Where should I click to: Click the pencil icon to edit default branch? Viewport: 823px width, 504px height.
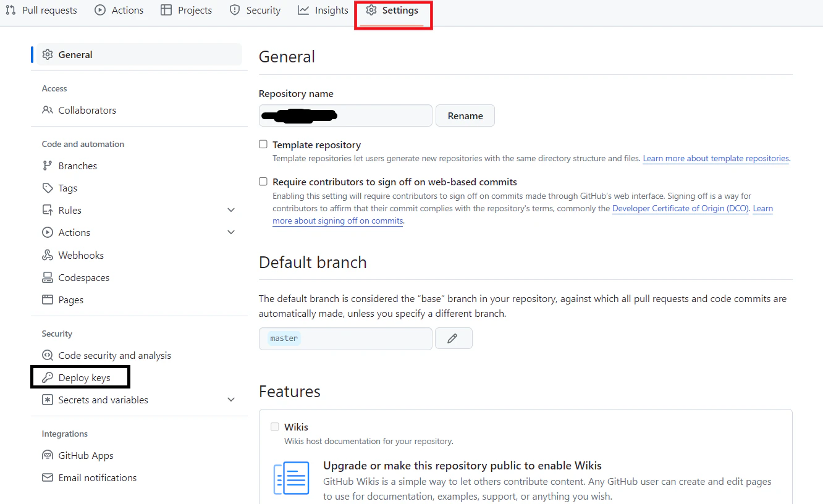point(454,338)
